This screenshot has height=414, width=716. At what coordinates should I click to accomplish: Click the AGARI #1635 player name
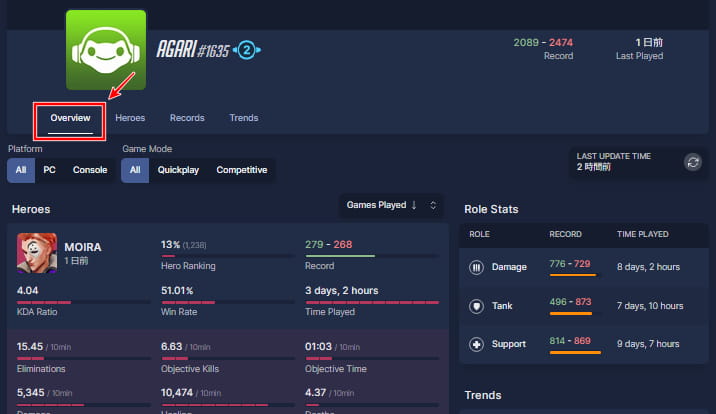[193, 50]
